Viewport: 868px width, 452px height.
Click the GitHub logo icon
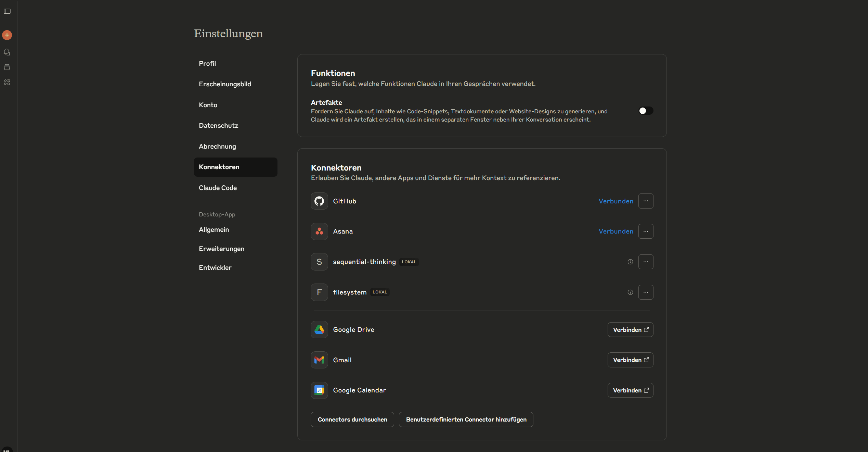point(319,201)
